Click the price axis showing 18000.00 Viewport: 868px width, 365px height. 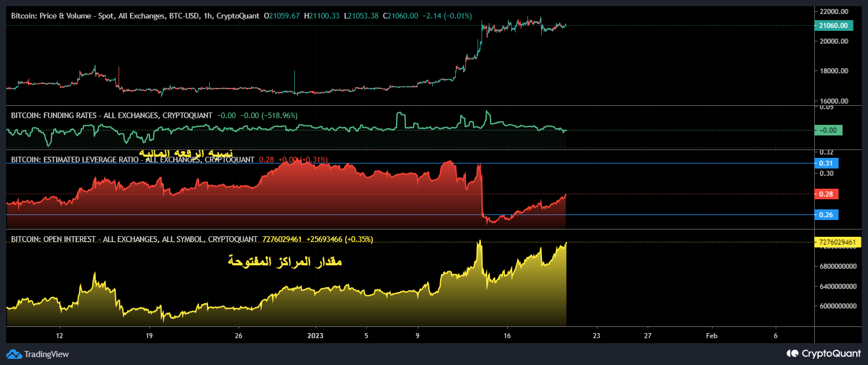point(834,72)
